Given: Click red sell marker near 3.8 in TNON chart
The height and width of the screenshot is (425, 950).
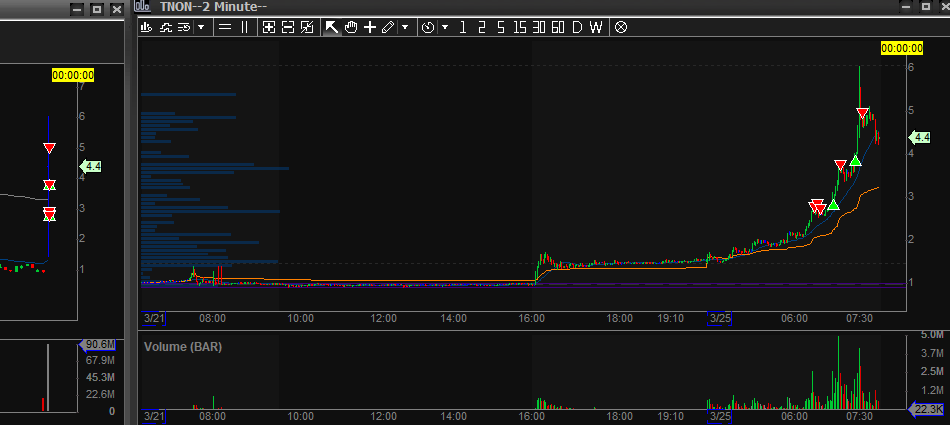Looking at the screenshot, I should tap(840, 165).
